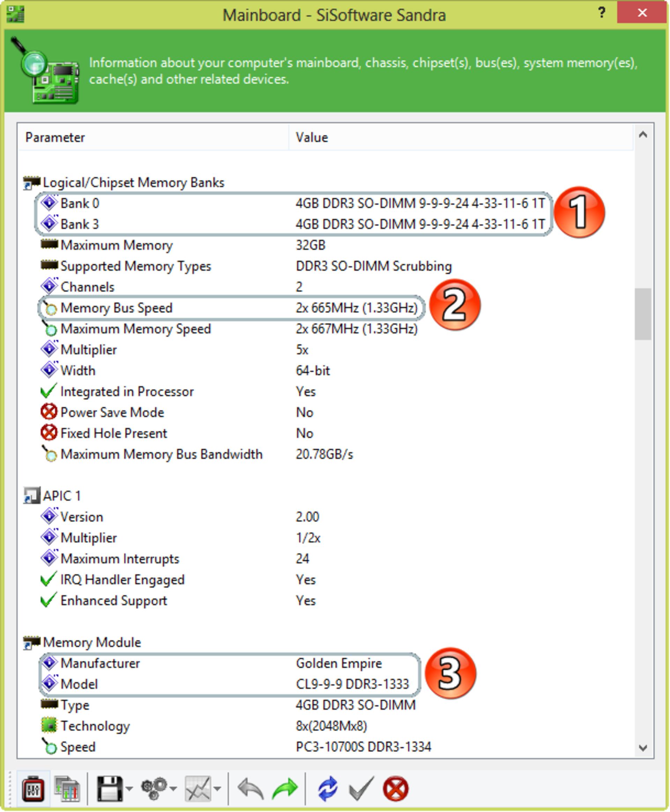The height and width of the screenshot is (812, 670).
Task: Select the memory module 'Type' row
Action: pyautogui.click(x=228, y=705)
